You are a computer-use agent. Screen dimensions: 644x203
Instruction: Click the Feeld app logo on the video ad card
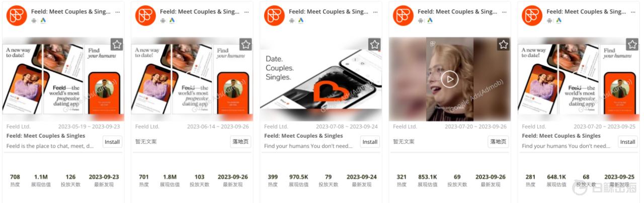tap(403, 16)
